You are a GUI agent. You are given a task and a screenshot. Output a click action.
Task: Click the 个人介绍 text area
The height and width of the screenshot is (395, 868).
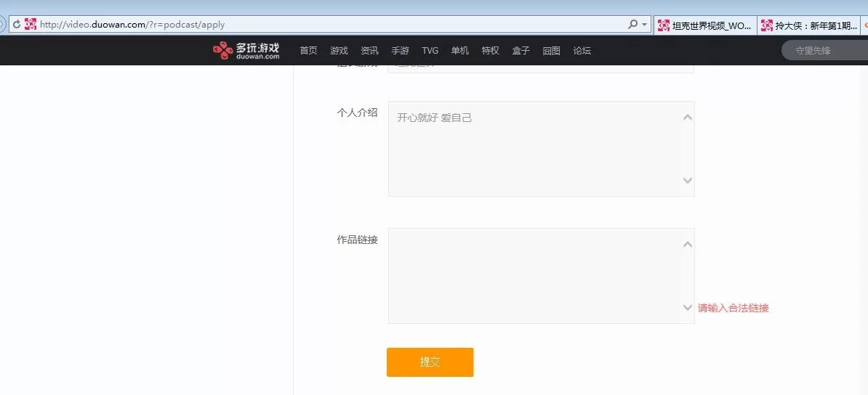541,148
